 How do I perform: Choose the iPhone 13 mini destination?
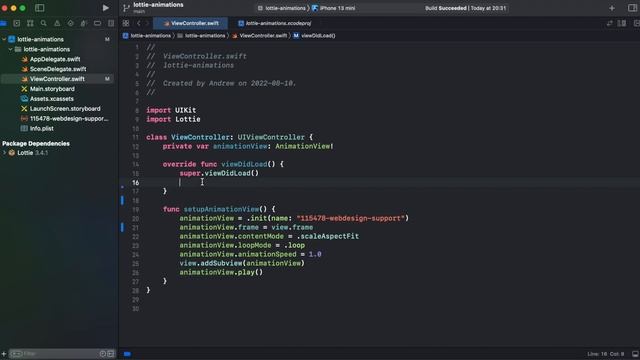pyautogui.click(x=333, y=8)
